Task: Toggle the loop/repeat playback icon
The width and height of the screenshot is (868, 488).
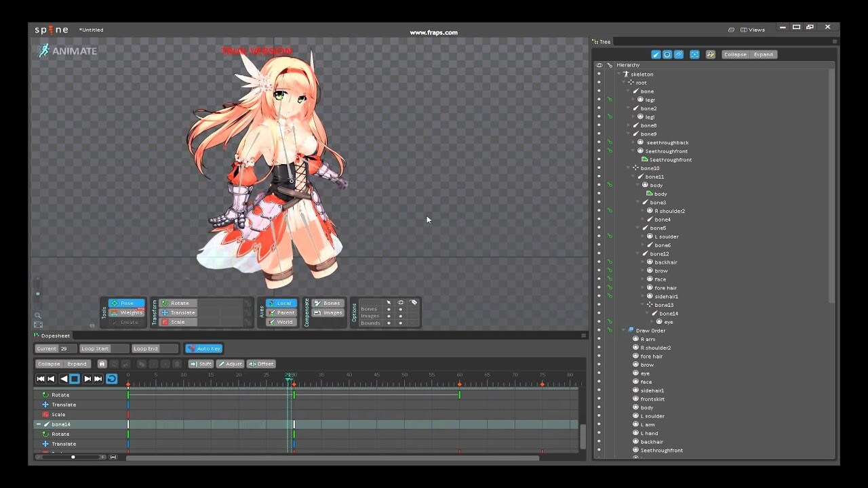Action: (112, 379)
